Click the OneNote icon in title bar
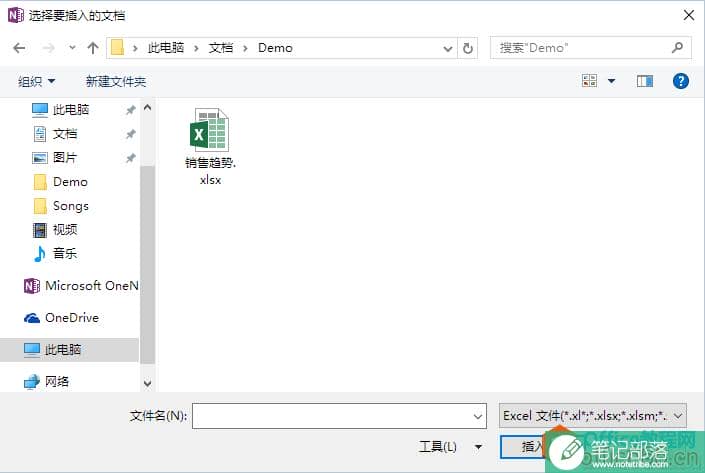Viewport: 705px width, 473px height. (15, 15)
